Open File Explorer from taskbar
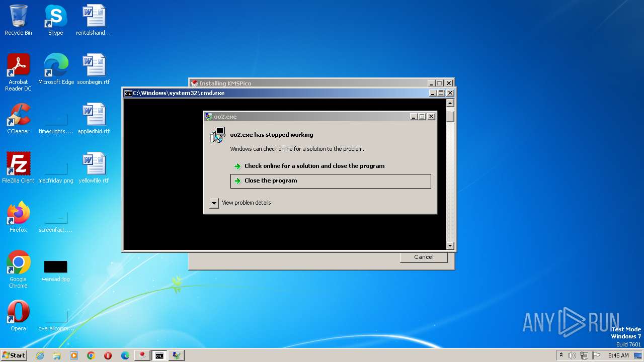 tap(57, 355)
